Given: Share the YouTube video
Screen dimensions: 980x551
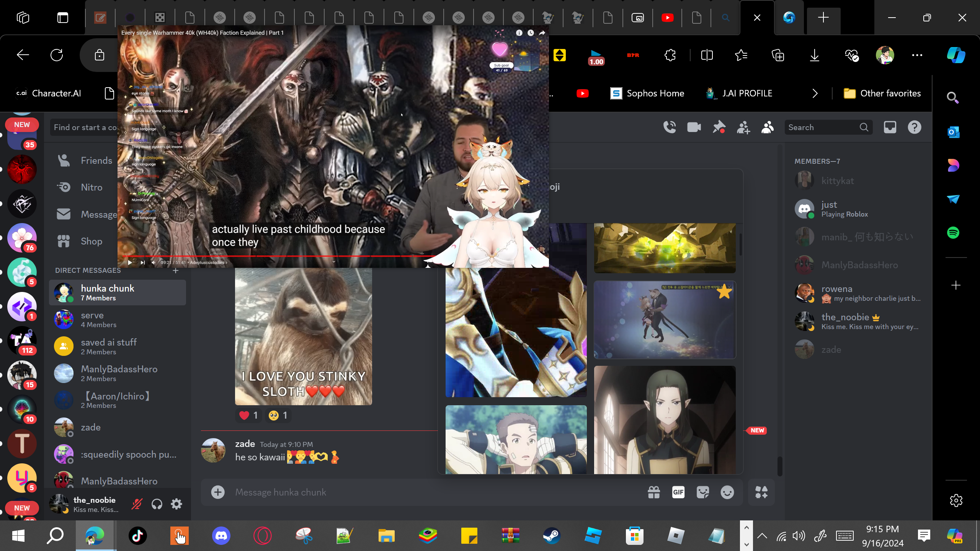Looking at the screenshot, I should coord(542,33).
